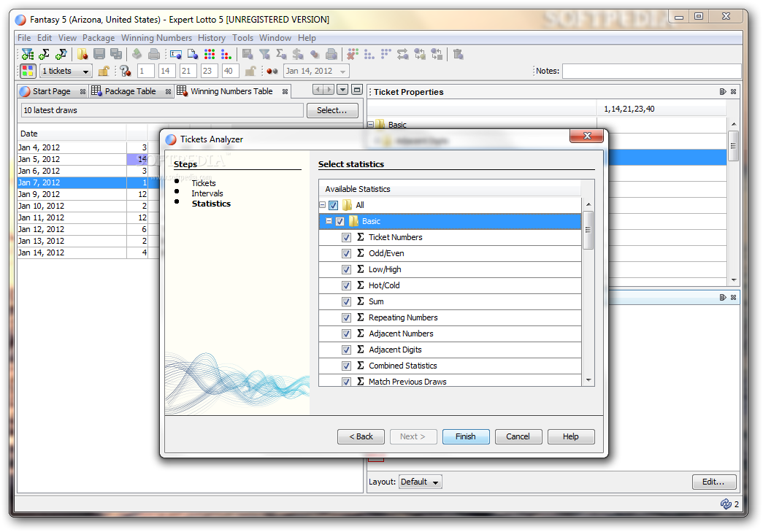
Task: Toggle the Low/High checkbox
Action: pyautogui.click(x=346, y=269)
